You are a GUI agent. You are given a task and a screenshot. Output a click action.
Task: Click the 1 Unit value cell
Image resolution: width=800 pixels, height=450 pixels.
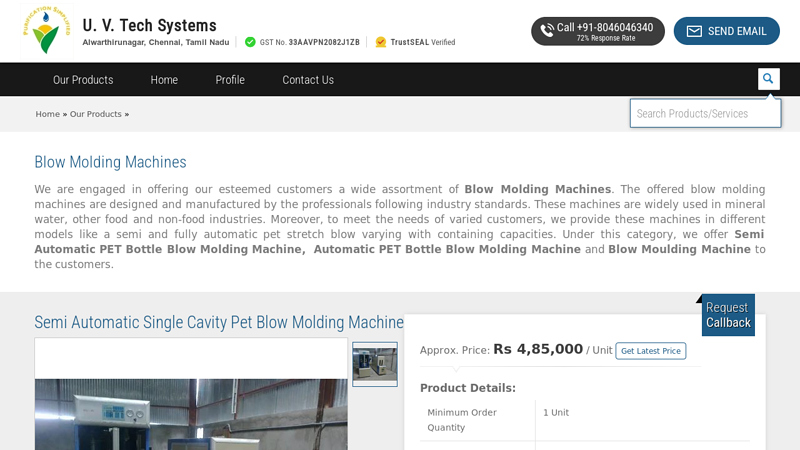[556, 412]
